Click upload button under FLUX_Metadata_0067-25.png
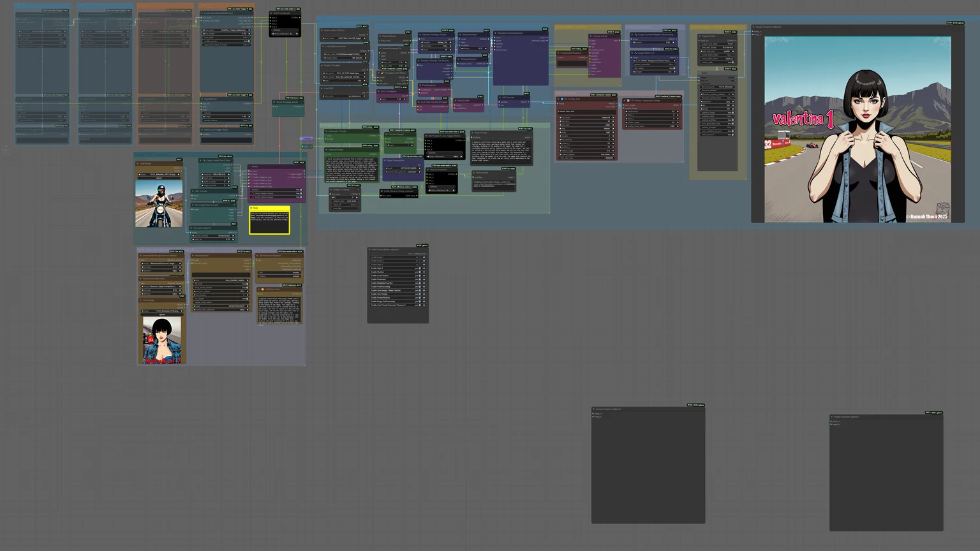This screenshot has width=980, height=551. 160,178
